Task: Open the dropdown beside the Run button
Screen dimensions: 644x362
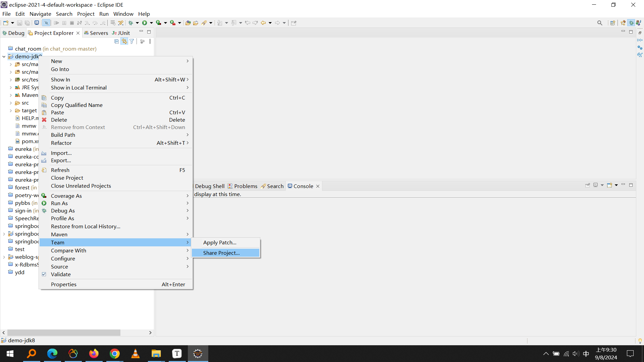Action: tap(151, 23)
